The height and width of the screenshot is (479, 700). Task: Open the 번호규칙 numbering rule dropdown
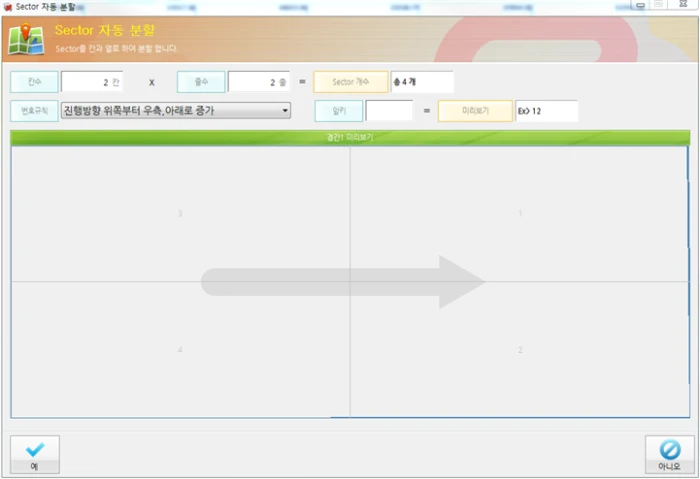(176, 111)
